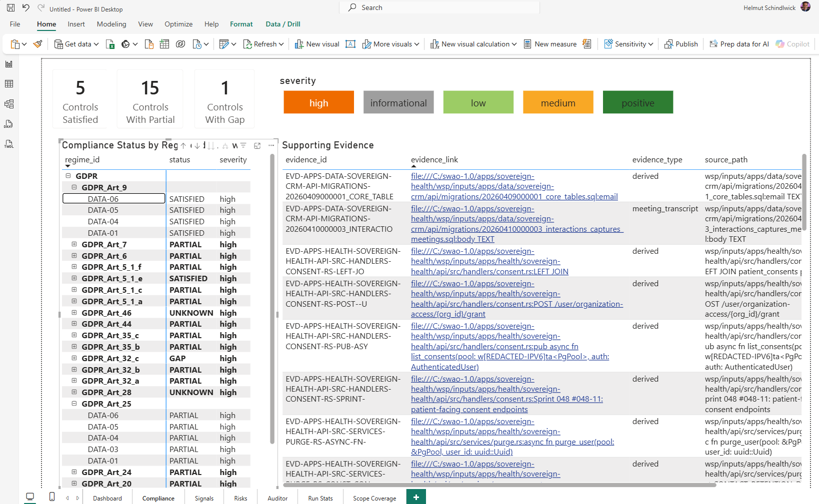Expand the GDPR_Art_46 row

tap(74, 313)
